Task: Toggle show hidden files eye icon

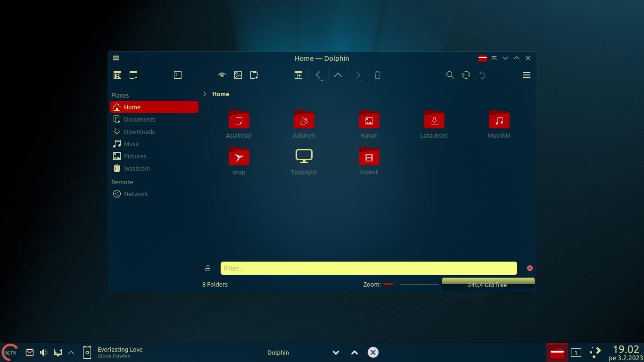Action: (x=222, y=75)
